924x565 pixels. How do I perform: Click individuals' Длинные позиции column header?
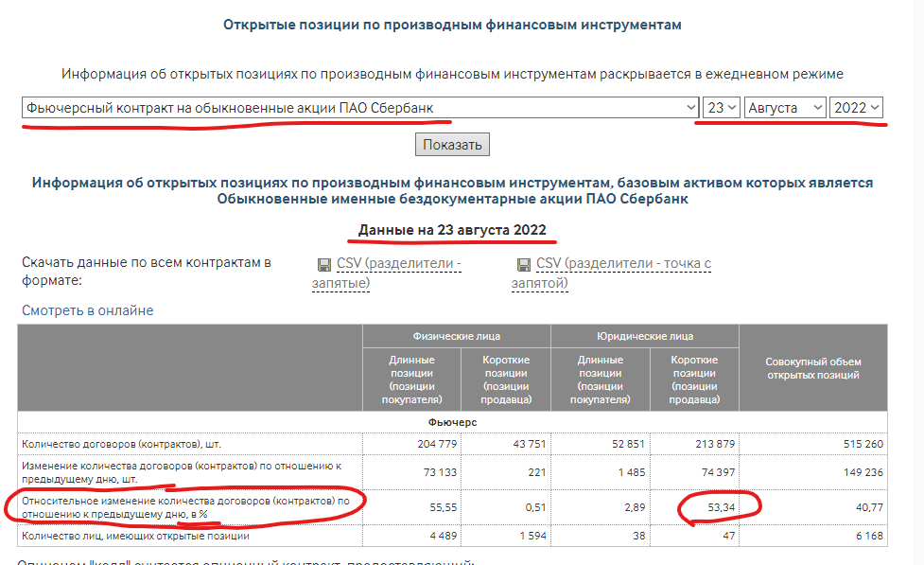(x=412, y=380)
